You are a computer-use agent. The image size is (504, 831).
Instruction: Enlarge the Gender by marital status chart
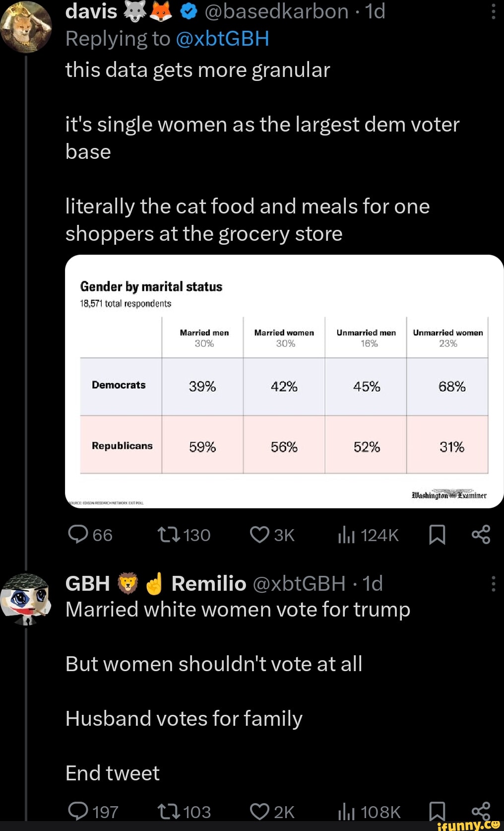click(284, 381)
